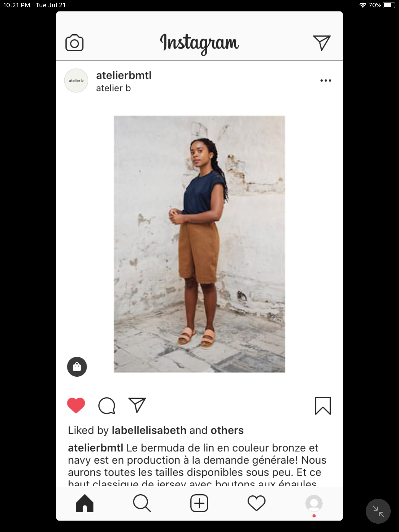Unlike the post with red heart

pos(76,405)
